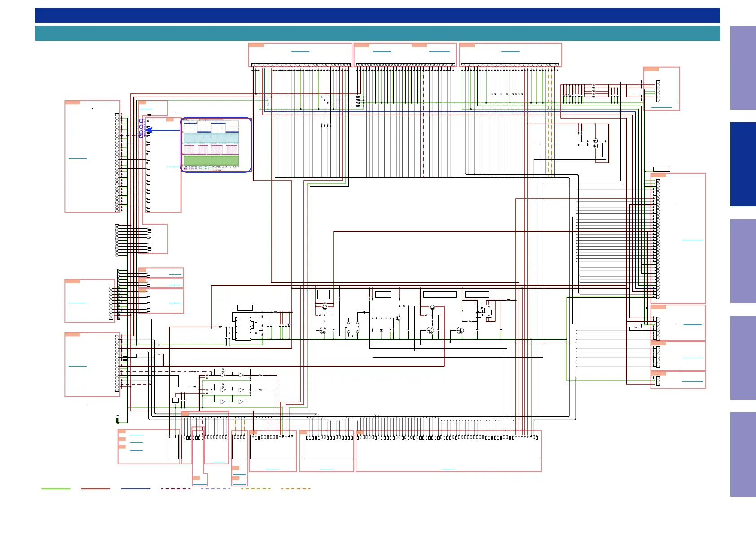Click the four-terminal bridge component symbol

tap(353, 327)
